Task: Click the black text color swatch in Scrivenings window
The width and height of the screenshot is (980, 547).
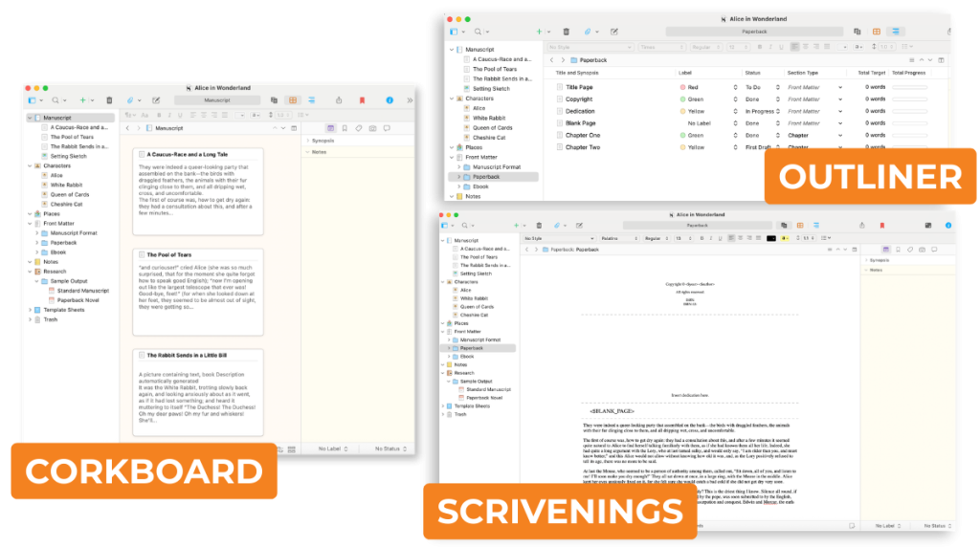Action: tap(770, 237)
